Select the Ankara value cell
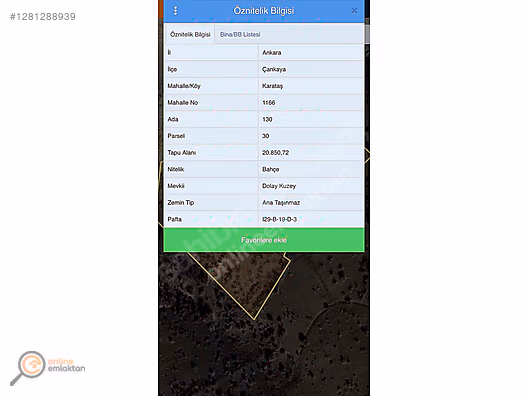Viewport: 528px width, 396px height. tap(311, 53)
